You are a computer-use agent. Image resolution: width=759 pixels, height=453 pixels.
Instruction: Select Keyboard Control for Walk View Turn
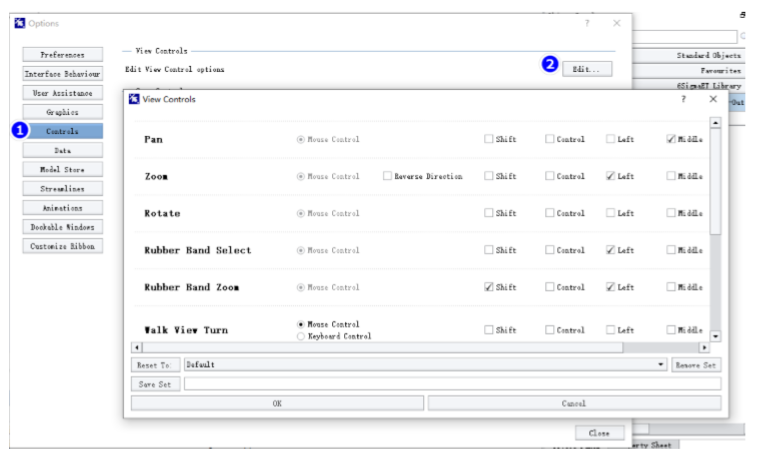pyautogui.click(x=301, y=337)
